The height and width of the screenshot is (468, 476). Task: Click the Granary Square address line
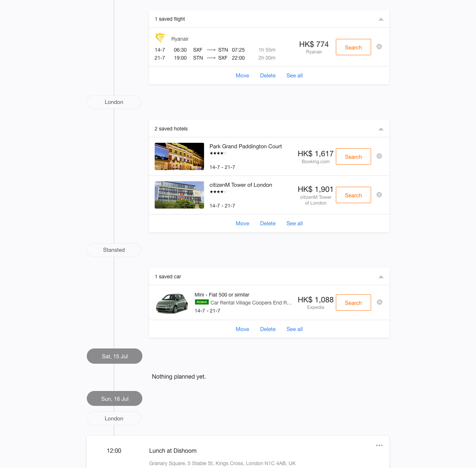(223, 463)
